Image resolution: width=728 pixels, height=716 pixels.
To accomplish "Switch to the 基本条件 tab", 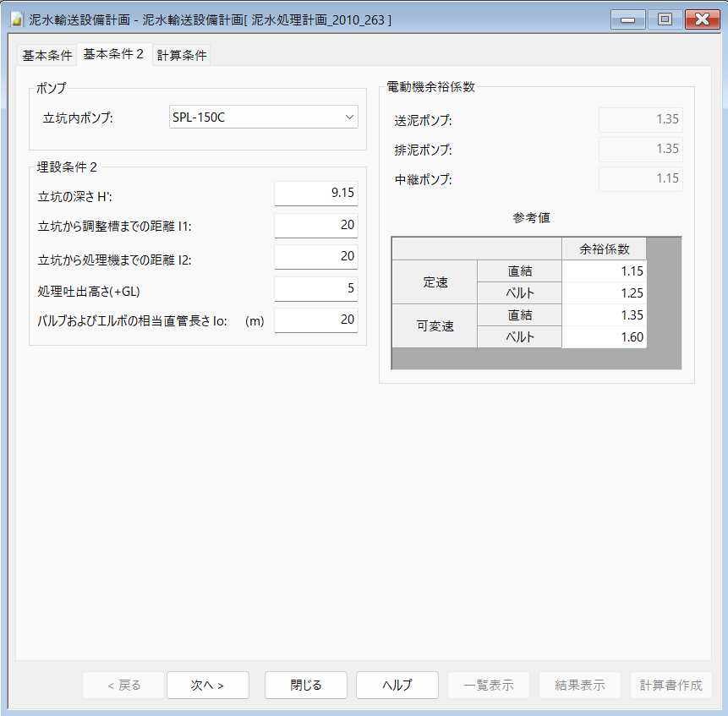I will click(x=47, y=56).
